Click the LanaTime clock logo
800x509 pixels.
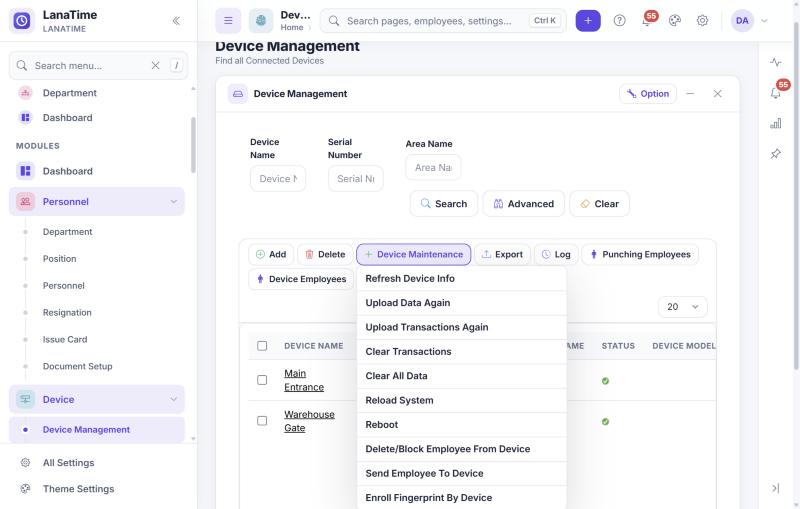tap(22, 20)
